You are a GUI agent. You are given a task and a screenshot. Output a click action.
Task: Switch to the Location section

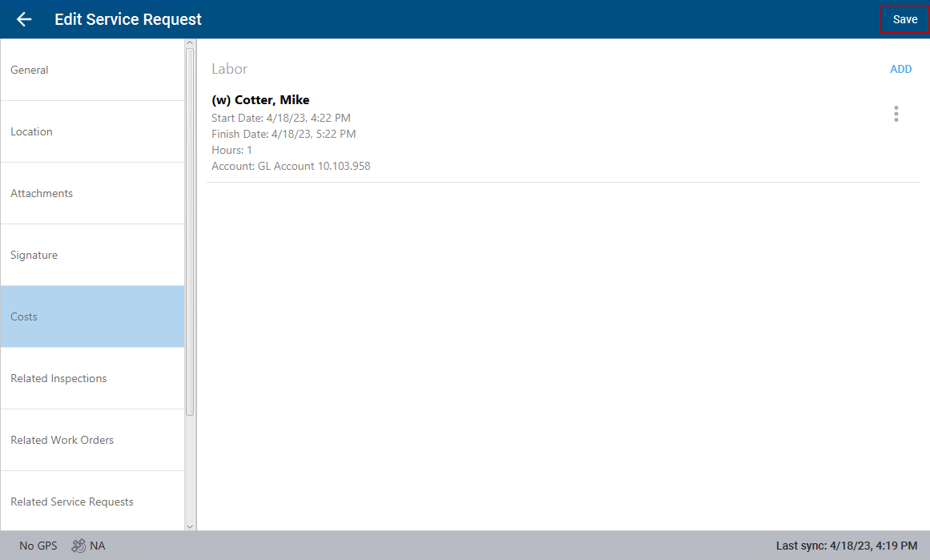point(92,131)
